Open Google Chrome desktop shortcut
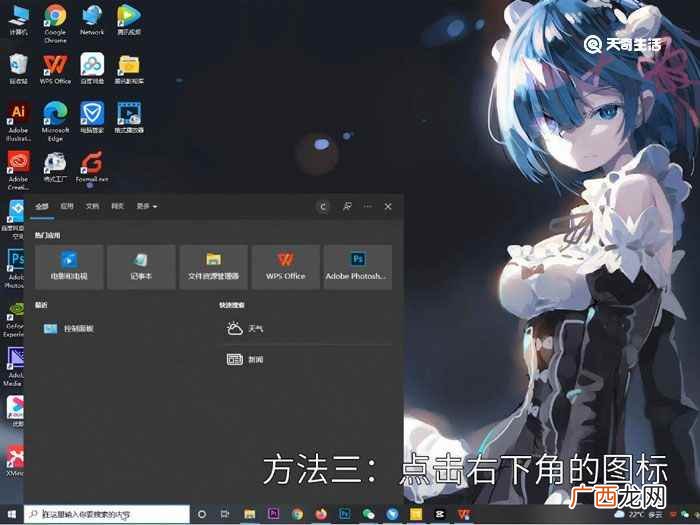The image size is (700, 525). [55, 24]
